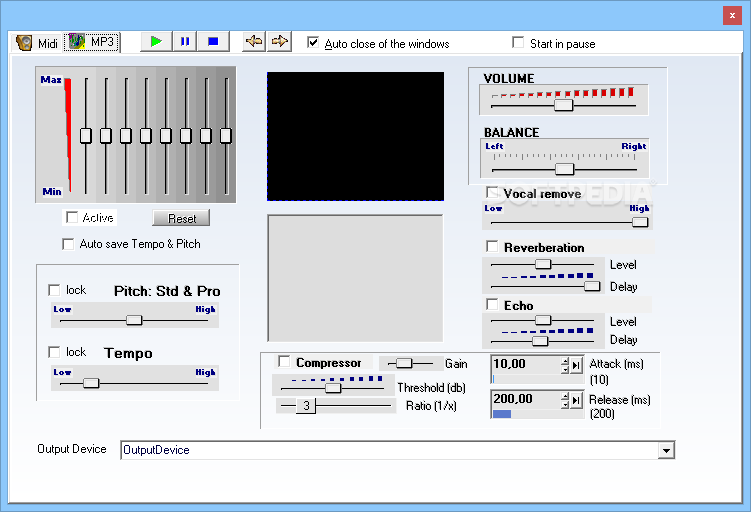Pause playback with the pause button

[185, 42]
